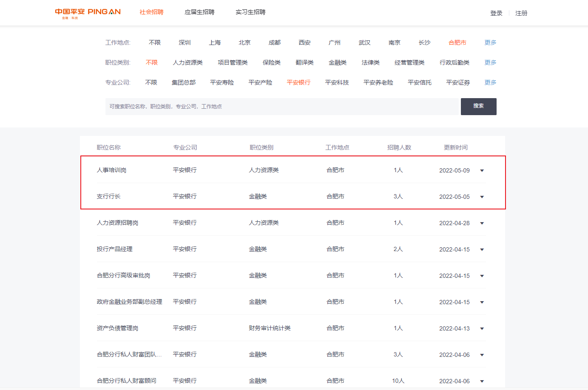Filter company by 平安产险
The width and height of the screenshot is (588, 390).
[260, 82]
